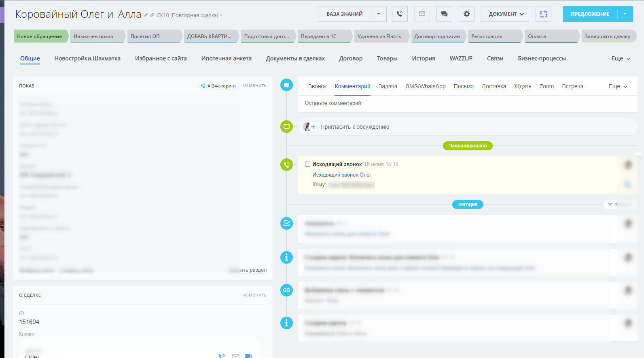Select the Письмо activity tab
This screenshot has width=644, height=358.
pos(464,86)
